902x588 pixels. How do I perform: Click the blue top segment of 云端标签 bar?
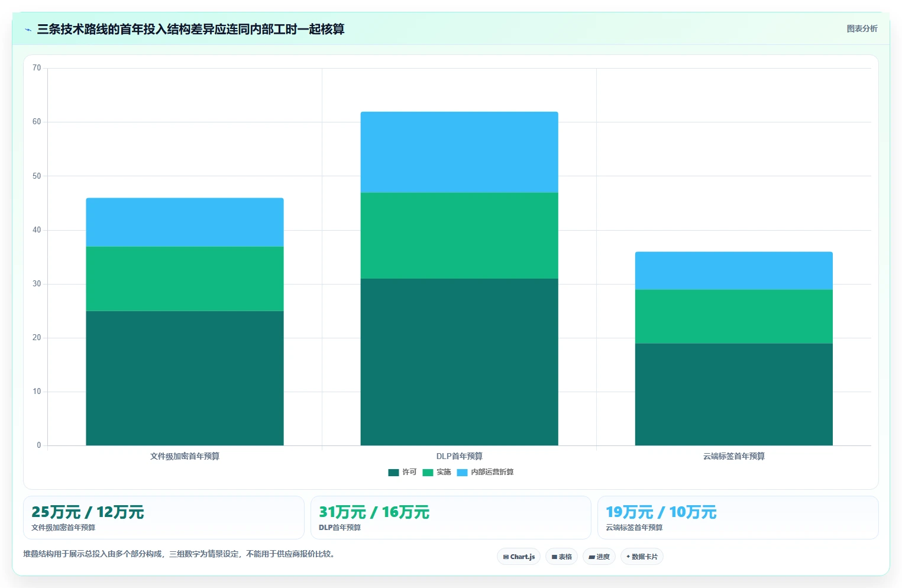point(733,271)
